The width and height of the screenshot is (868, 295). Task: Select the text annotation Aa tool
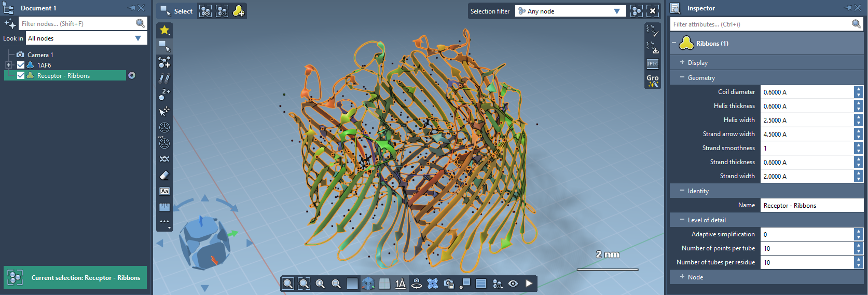pos(164,191)
